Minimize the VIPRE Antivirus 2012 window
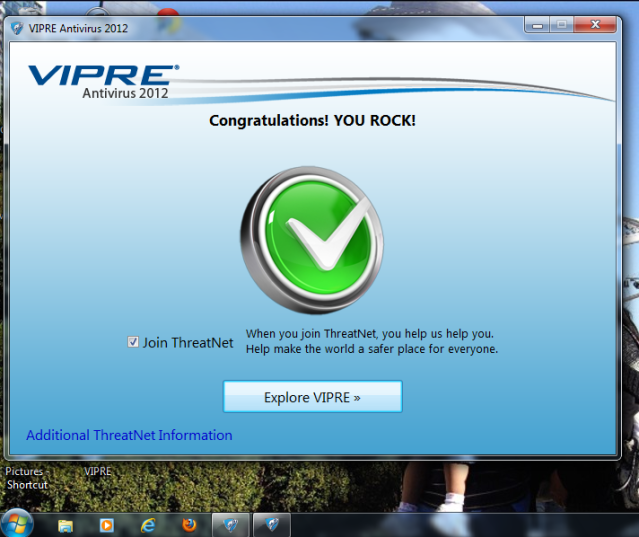Image resolution: width=639 pixels, height=537 pixels. coord(537,25)
